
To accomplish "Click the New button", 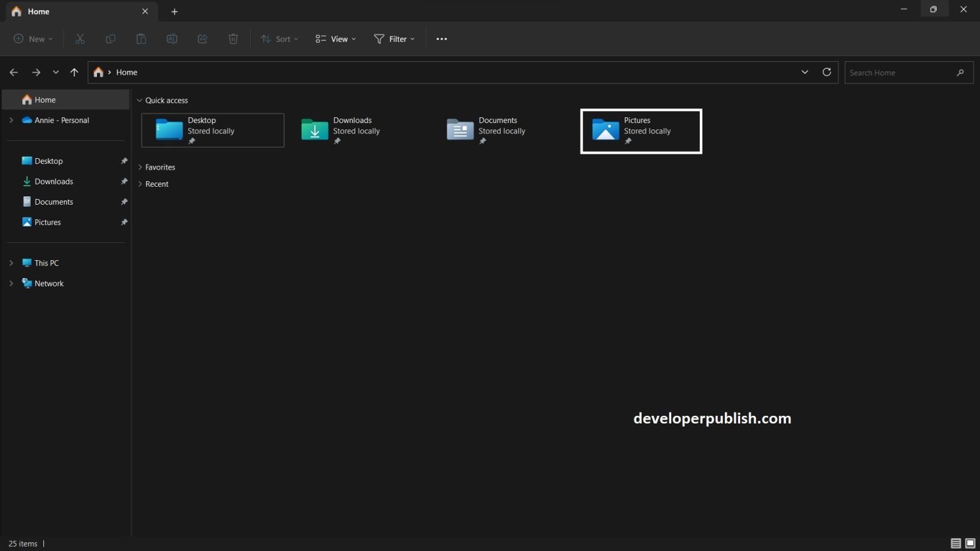I will pyautogui.click(x=32, y=39).
